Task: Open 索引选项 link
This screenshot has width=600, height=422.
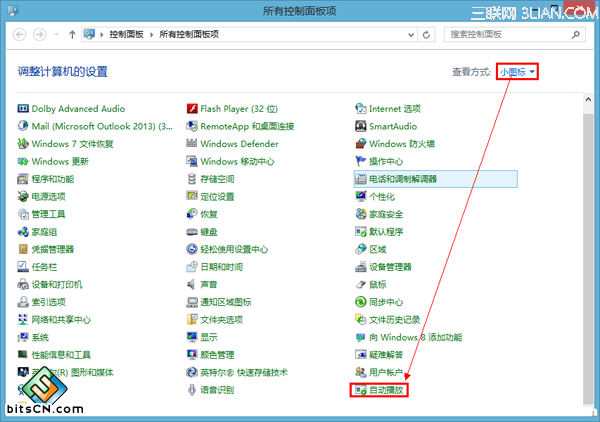Action: [49, 302]
